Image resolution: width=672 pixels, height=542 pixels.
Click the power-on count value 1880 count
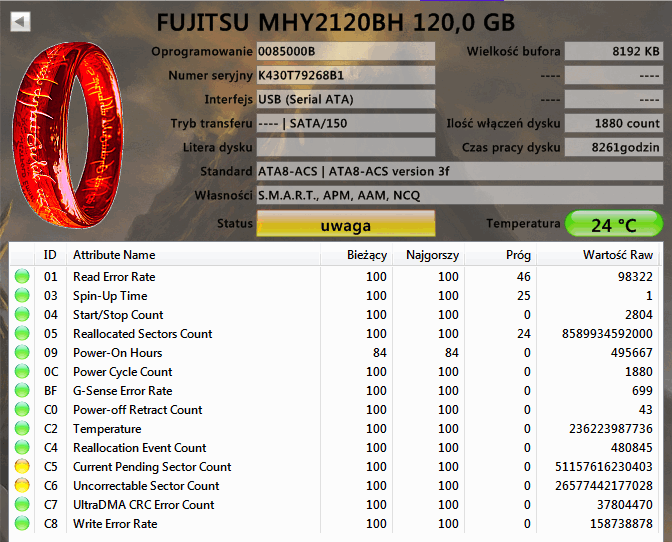[614, 123]
